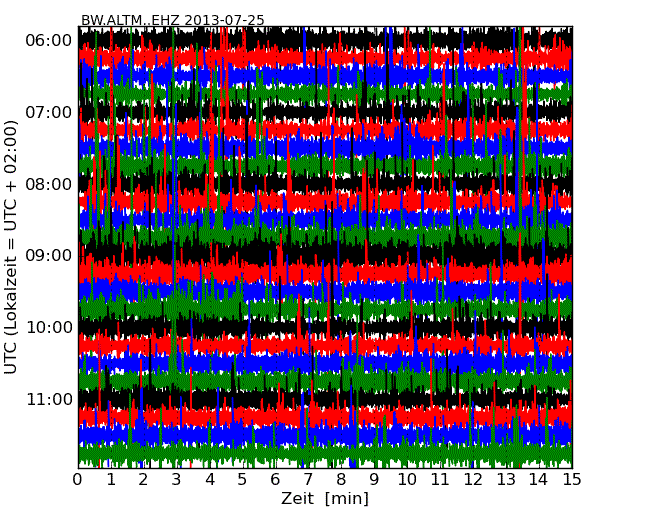Click the 10:00 time label
This screenshot has height=520, width=650.
[49, 328]
